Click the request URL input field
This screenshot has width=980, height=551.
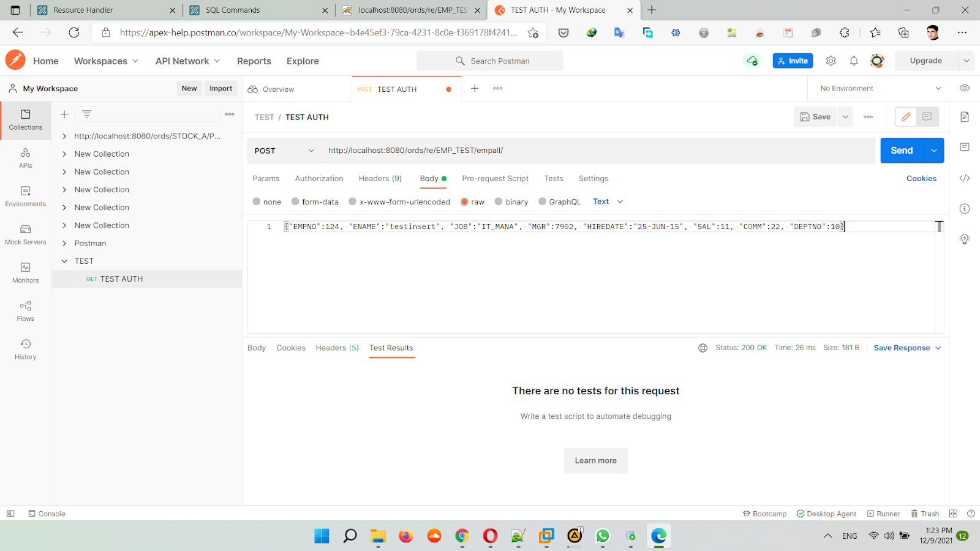(x=597, y=151)
